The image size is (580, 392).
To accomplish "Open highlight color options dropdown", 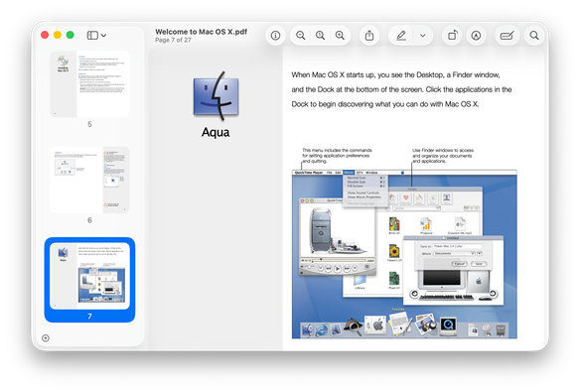I will click(423, 36).
